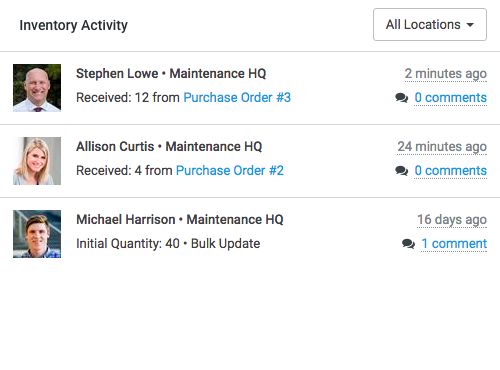The height and width of the screenshot is (370, 500).
Task: Open 0 comments on Allison Curtis's entry
Action: click(450, 171)
